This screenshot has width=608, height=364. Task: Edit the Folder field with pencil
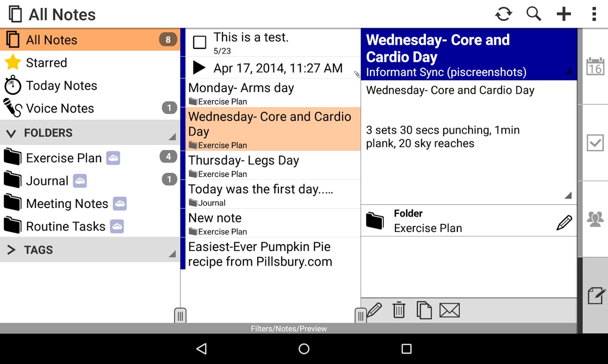564,222
